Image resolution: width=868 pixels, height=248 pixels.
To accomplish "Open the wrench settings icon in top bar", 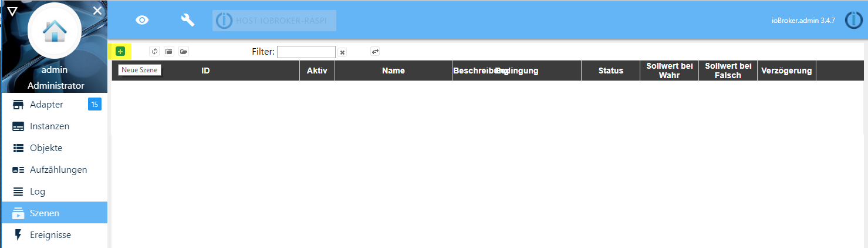I will point(187,20).
